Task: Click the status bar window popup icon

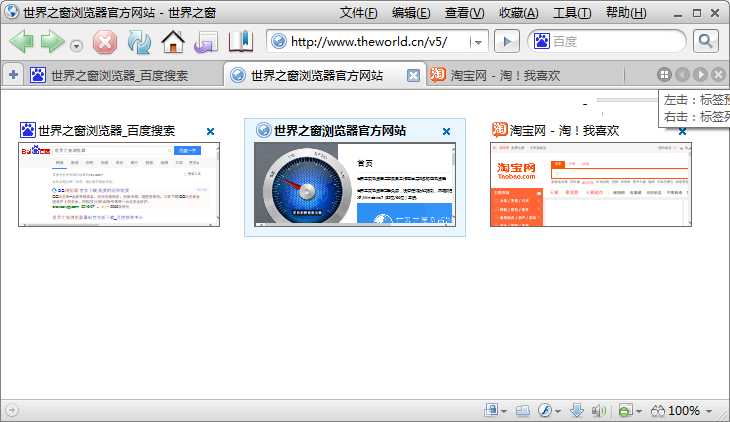Action: point(491,410)
